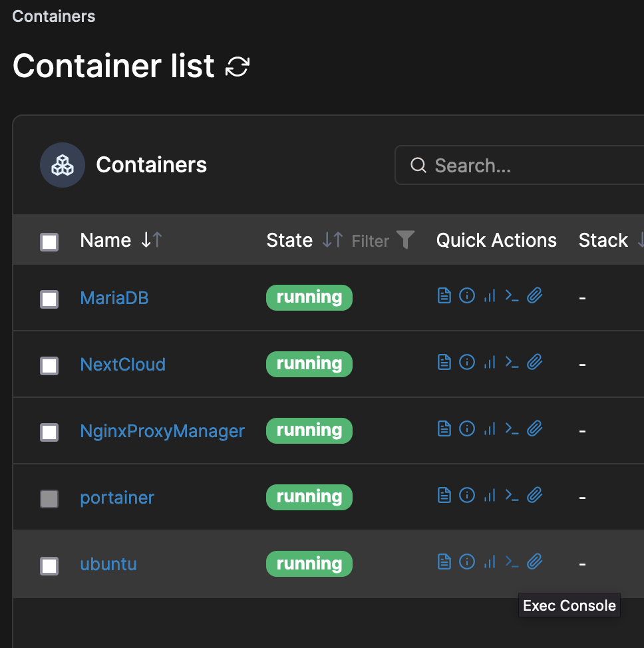Image resolution: width=644 pixels, height=648 pixels.
Task: Open exec console for ubuntu container
Action: [x=512, y=562]
